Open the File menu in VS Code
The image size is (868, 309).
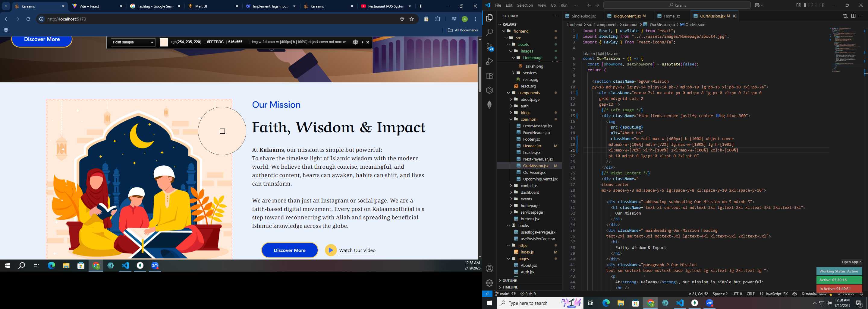tap(498, 5)
